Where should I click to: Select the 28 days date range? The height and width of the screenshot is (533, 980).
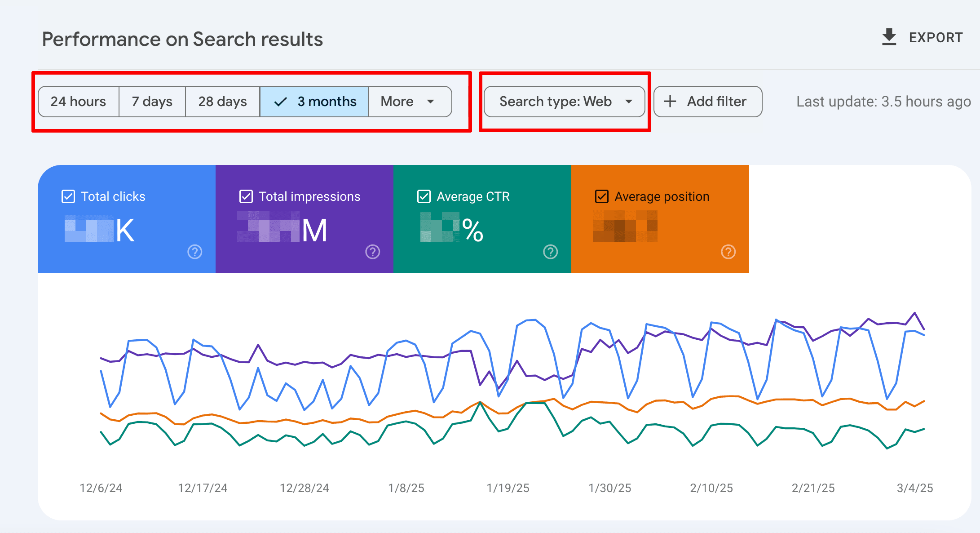(x=222, y=102)
